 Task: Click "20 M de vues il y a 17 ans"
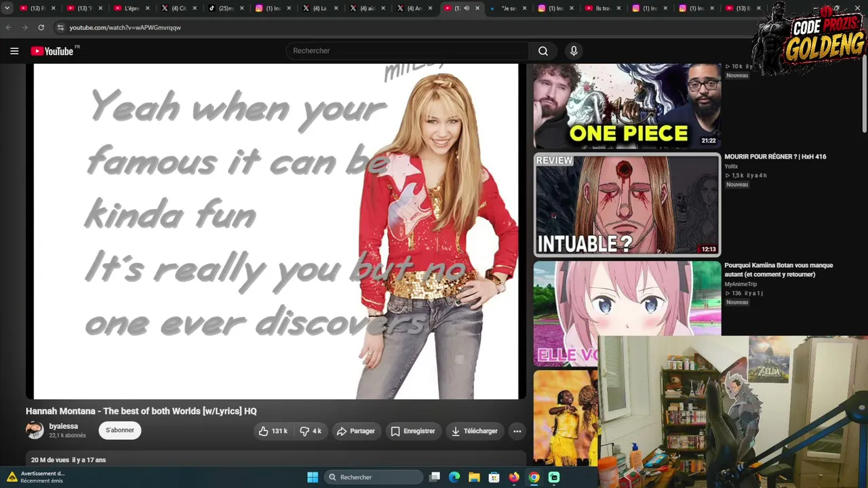(68, 460)
